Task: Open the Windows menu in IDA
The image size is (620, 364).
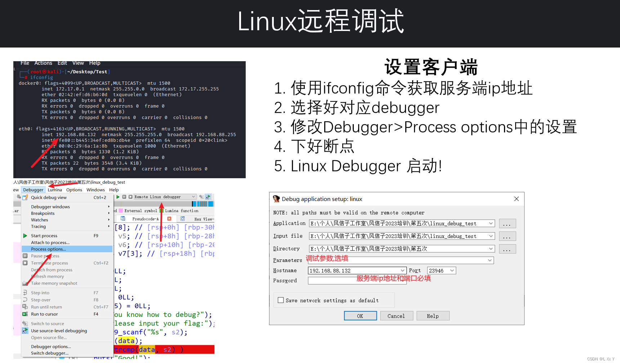Action: (x=95, y=190)
